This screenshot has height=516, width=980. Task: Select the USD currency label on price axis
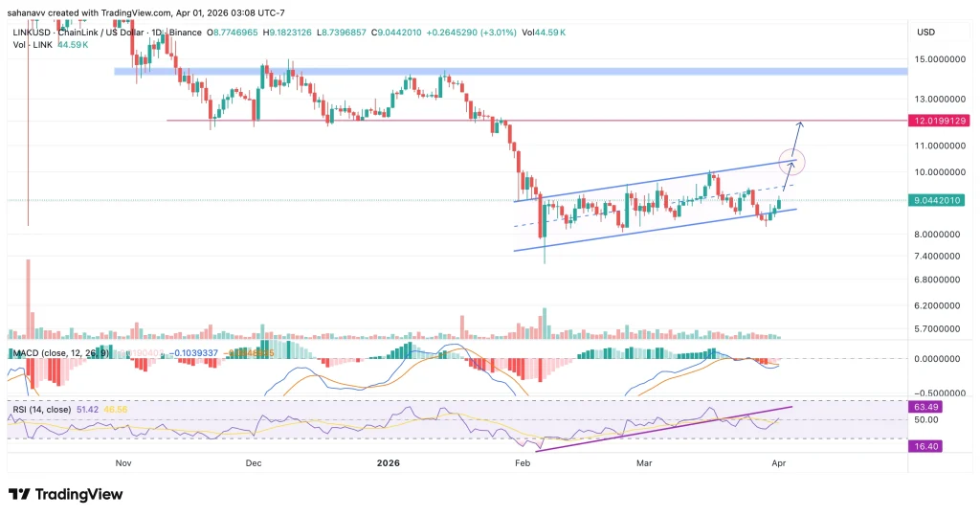tap(925, 32)
